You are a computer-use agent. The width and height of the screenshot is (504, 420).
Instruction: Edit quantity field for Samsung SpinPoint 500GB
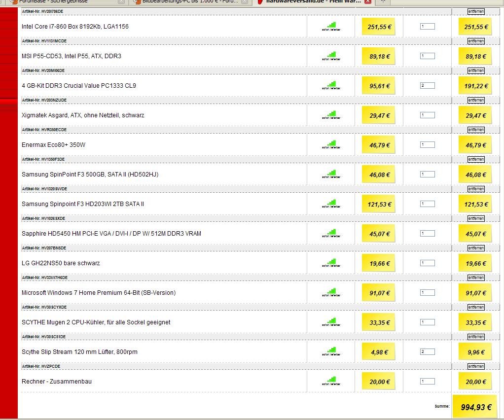click(x=428, y=174)
